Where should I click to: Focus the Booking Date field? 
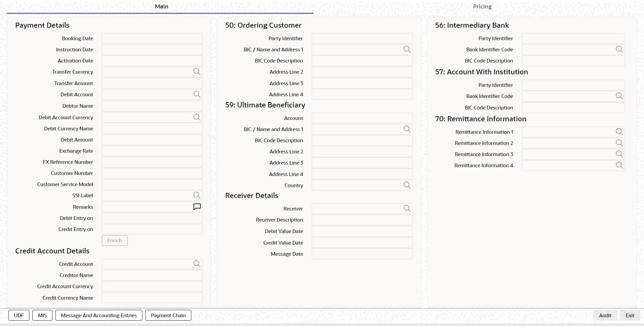click(152, 39)
